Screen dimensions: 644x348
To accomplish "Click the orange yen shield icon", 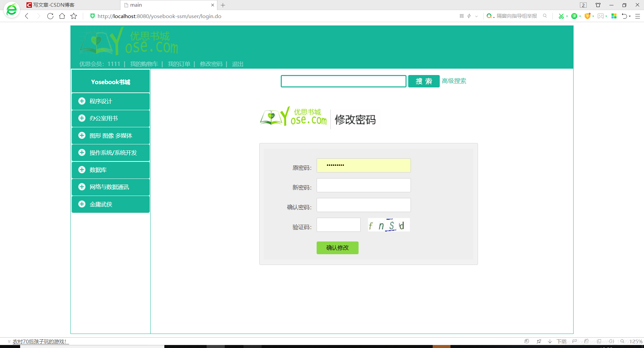I will pyautogui.click(x=587, y=16).
